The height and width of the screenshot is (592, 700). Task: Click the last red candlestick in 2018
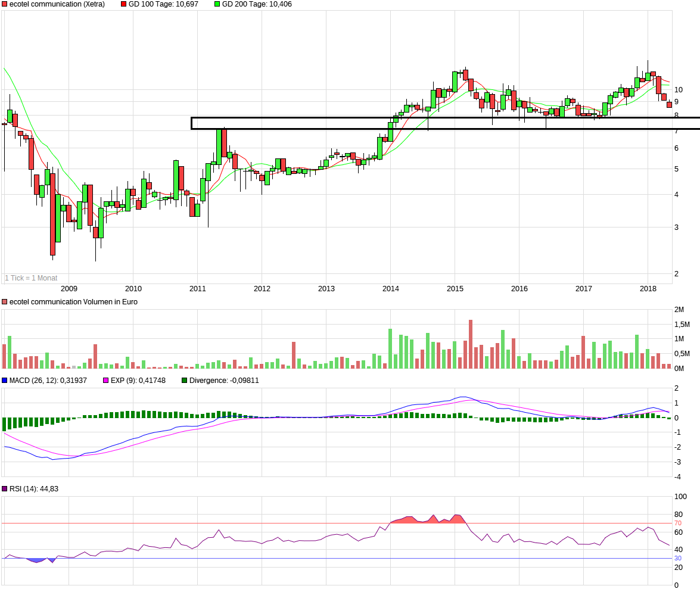tap(669, 104)
